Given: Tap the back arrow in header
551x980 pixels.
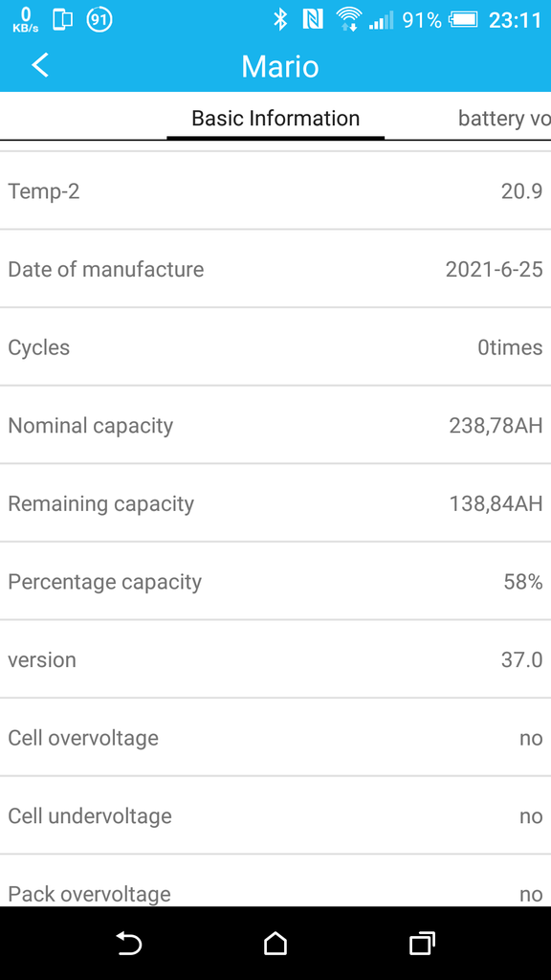Looking at the screenshot, I should click(x=40, y=66).
